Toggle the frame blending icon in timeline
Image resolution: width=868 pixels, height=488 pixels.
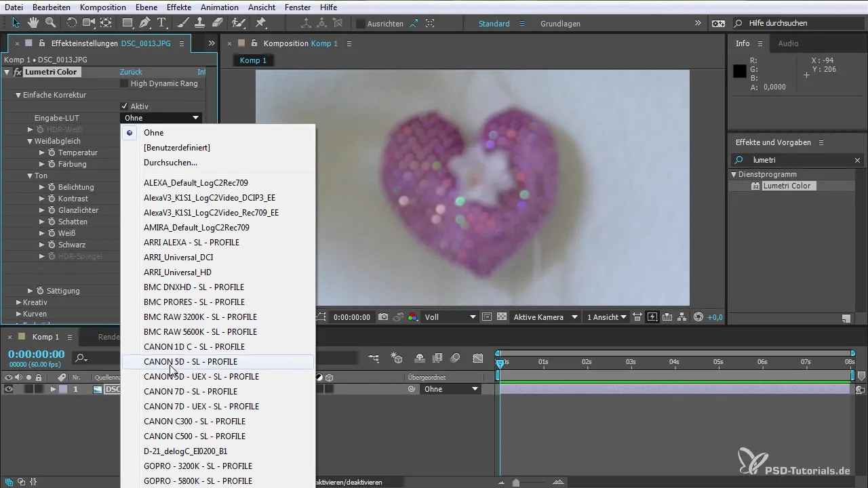click(x=437, y=358)
